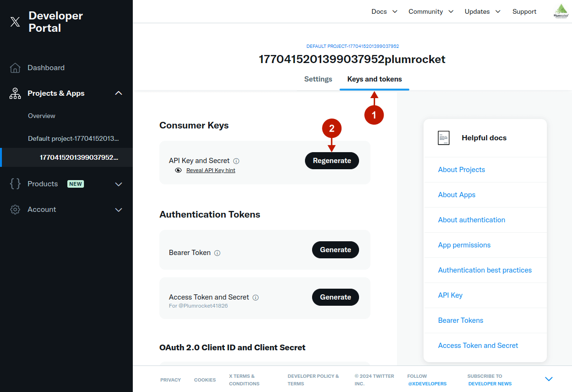Image resolution: width=572 pixels, height=392 pixels.
Task: Click X TERMS & CONDITIONS footer link
Action: point(244,380)
